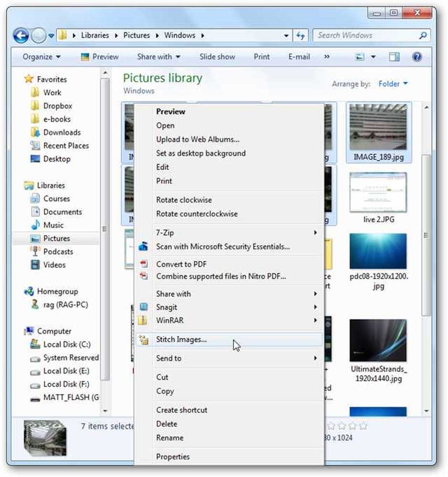This screenshot has height=477, width=448.
Task: Click the Convert to PDF icon
Action: click(143, 264)
